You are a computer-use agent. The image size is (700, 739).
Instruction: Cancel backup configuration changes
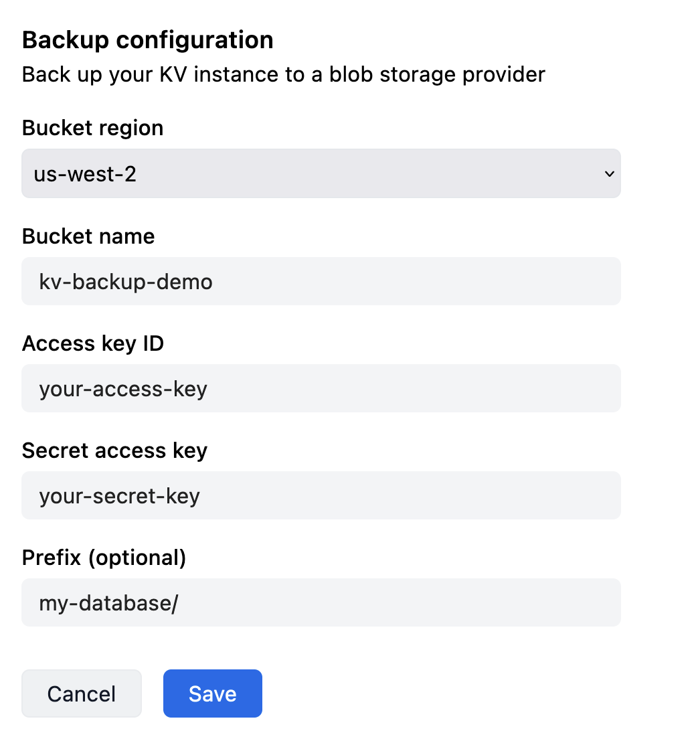pos(81,693)
